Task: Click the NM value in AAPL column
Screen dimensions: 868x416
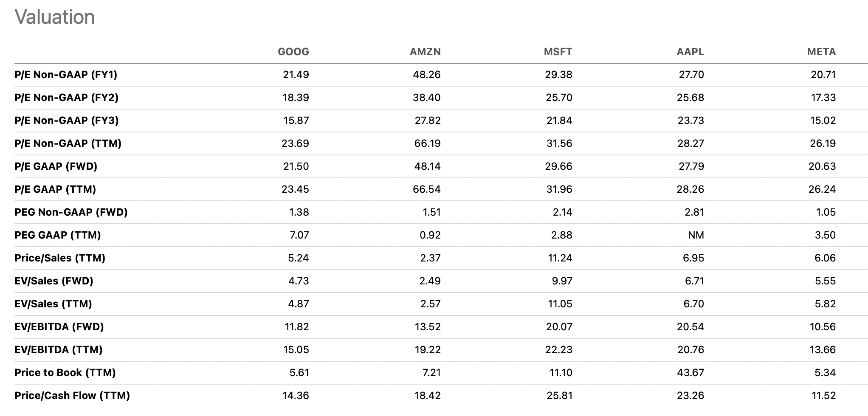Action: pos(696,235)
